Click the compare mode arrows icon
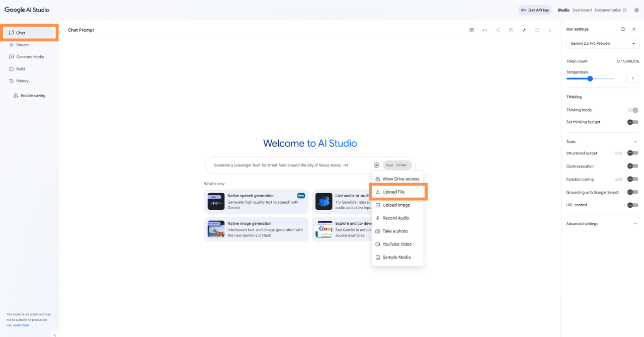Viewport: 644px width, 337px height. tap(524, 30)
